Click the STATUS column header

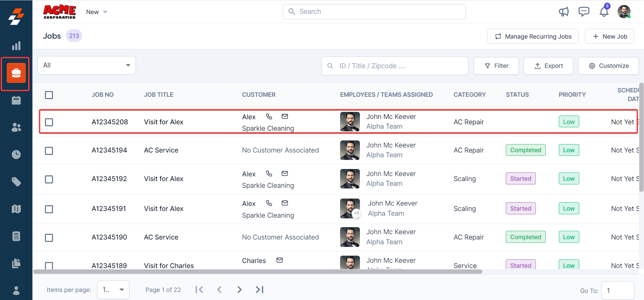517,95
